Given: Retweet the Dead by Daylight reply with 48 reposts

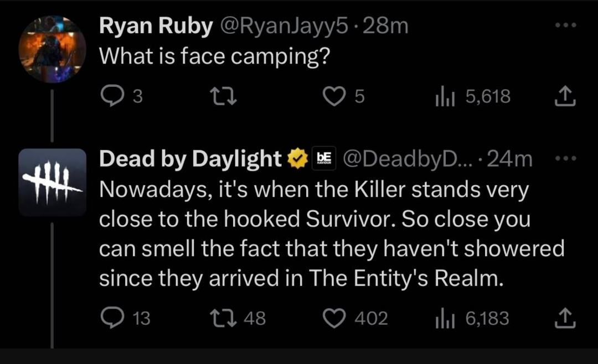Looking at the screenshot, I should (x=224, y=318).
